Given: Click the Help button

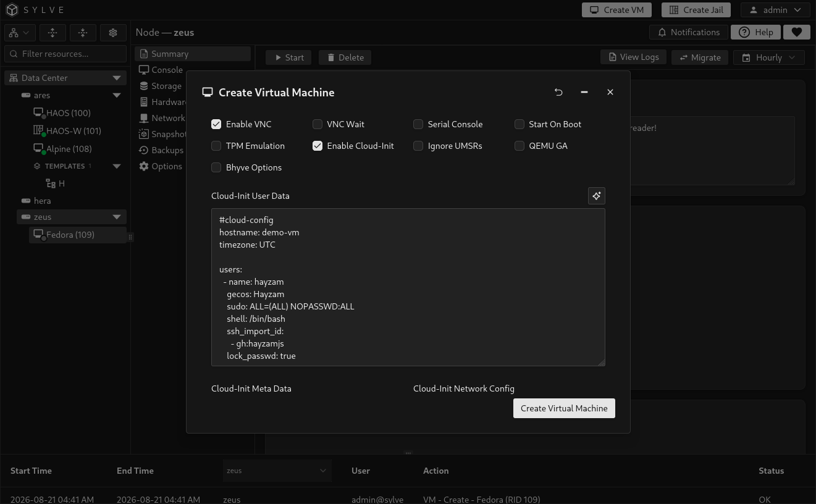Looking at the screenshot, I should point(756,32).
